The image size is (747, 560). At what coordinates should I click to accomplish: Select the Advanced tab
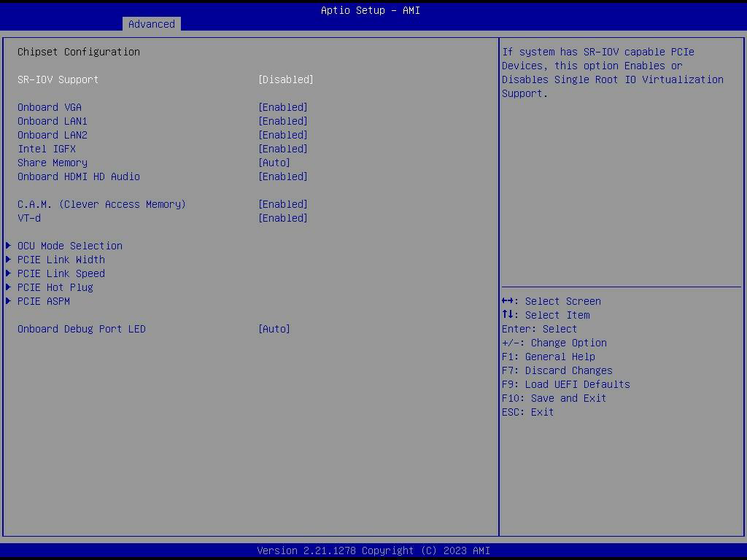pos(151,24)
